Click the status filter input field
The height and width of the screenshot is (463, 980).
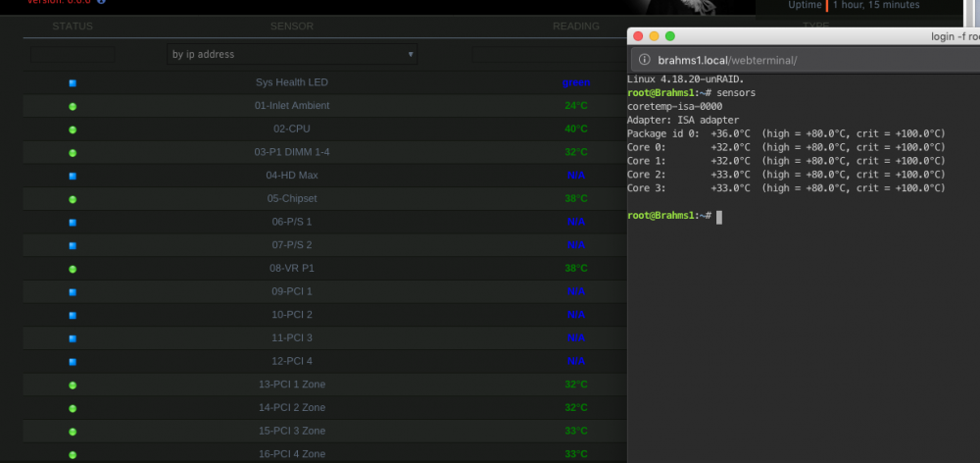[x=73, y=54]
